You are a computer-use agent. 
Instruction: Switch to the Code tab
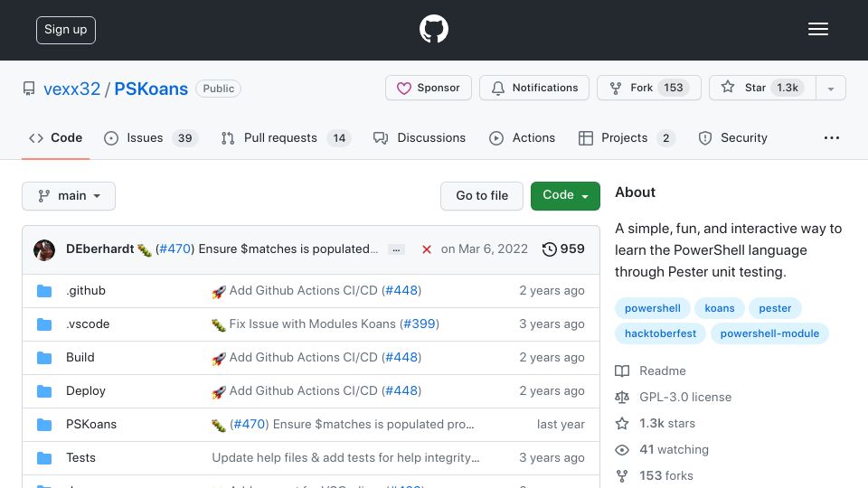point(55,137)
